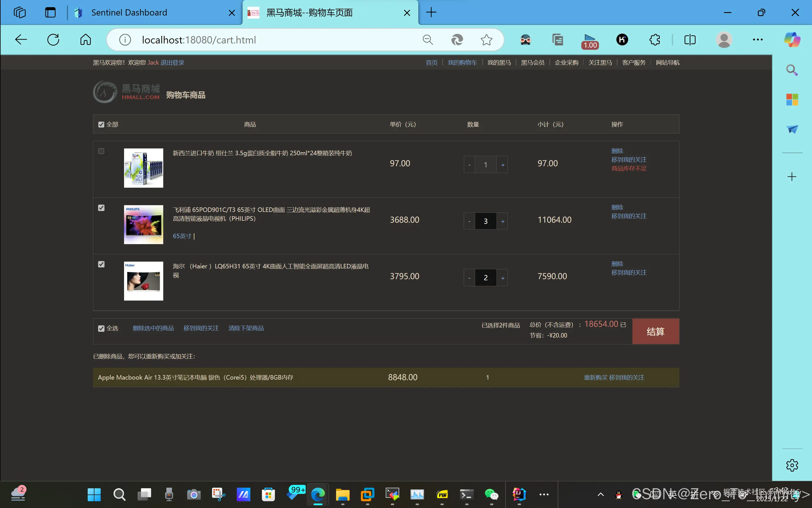The height and width of the screenshot is (508, 812).
Task: Click 退出登录 to log out
Action: [172, 62]
